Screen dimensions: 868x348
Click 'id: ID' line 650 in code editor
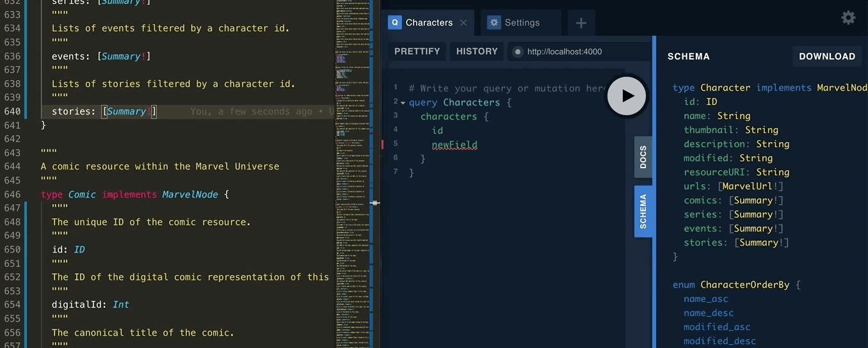[68, 249]
